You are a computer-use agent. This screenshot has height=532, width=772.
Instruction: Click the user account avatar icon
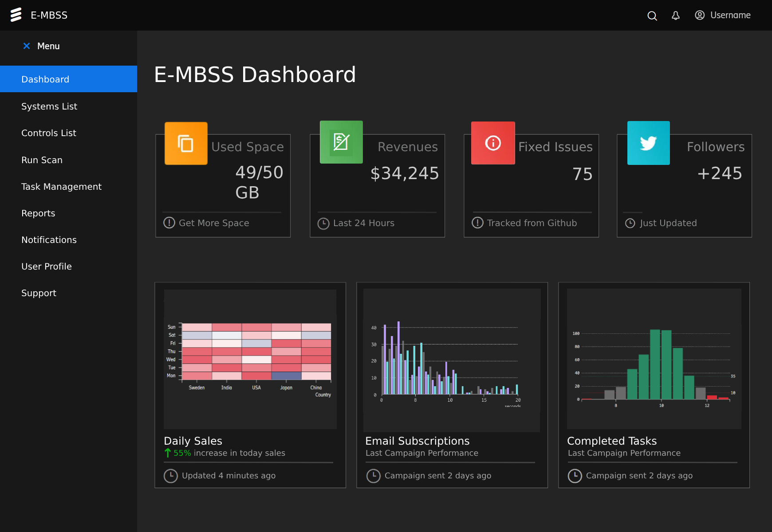[700, 15]
